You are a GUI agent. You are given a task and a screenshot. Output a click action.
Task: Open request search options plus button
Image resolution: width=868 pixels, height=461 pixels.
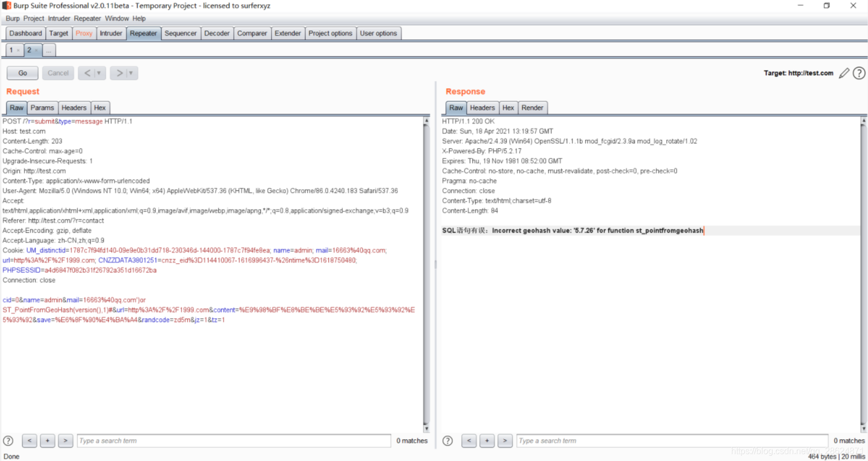pyautogui.click(x=47, y=441)
